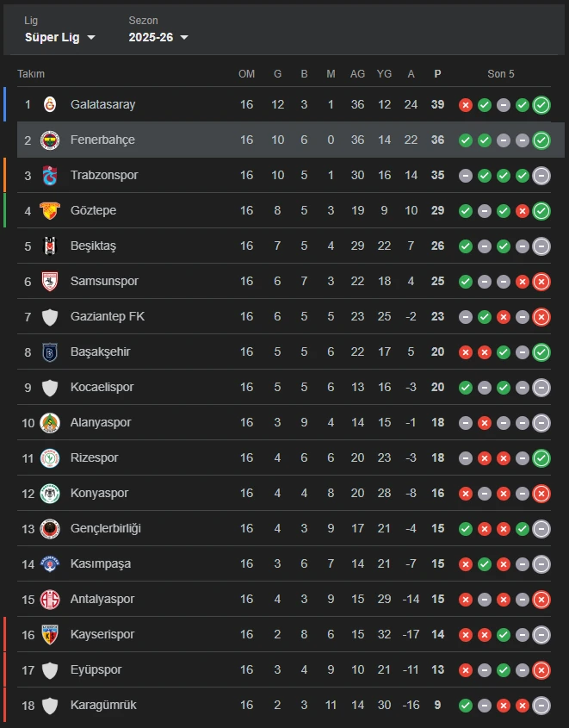
Task: Click the Başakşehir team logo
Action: point(50,352)
